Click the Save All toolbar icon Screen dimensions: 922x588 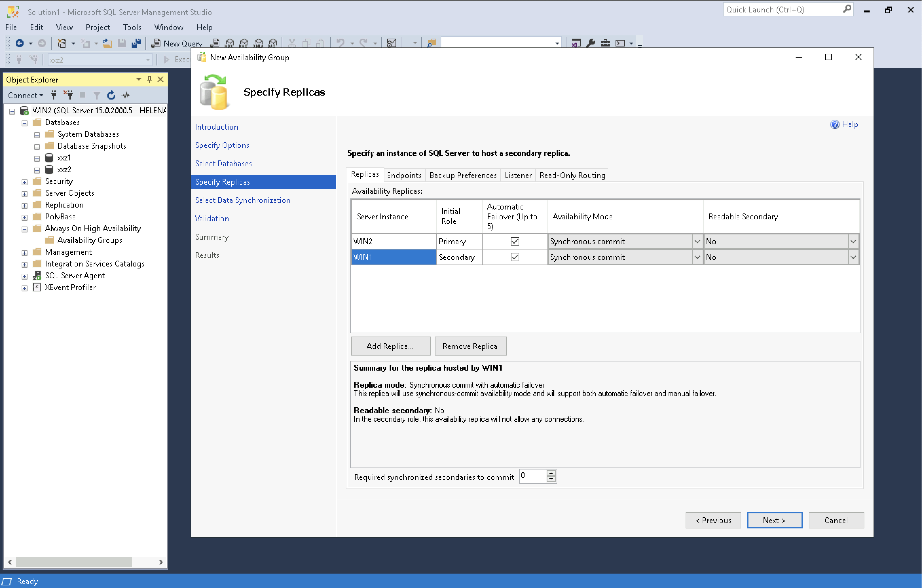click(136, 43)
